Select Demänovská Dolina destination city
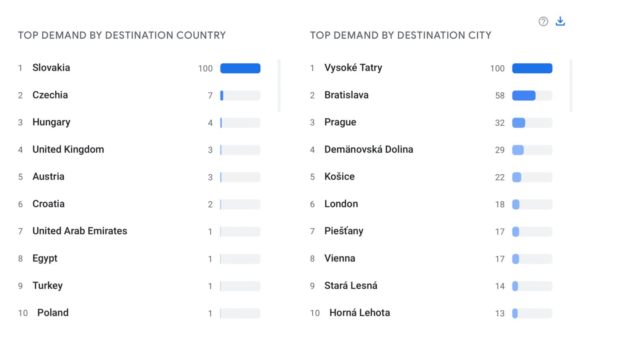 tap(369, 150)
